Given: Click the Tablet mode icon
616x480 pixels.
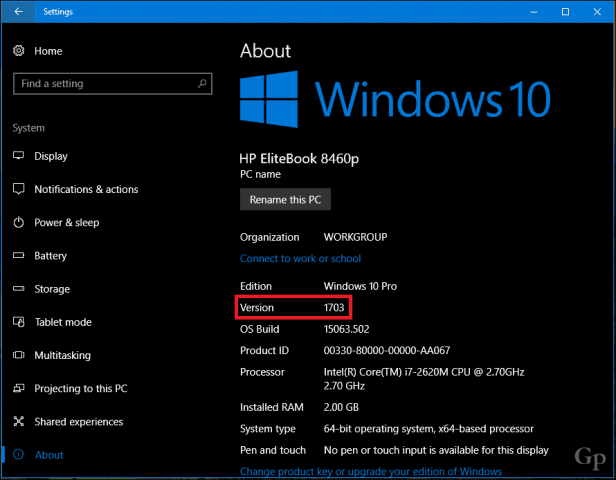Looking at the screenshot, I should pos(18,322).
